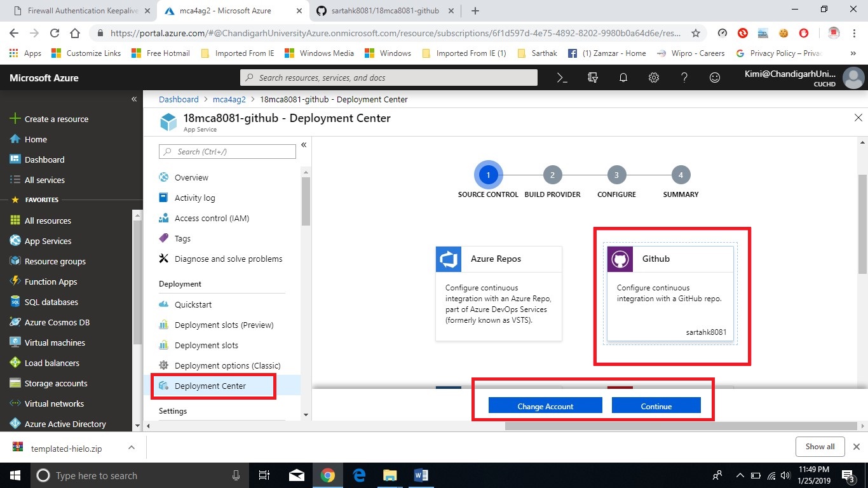Collapse the Azure left sidebar
868x488 pixels.
click(x=134, y=99)
